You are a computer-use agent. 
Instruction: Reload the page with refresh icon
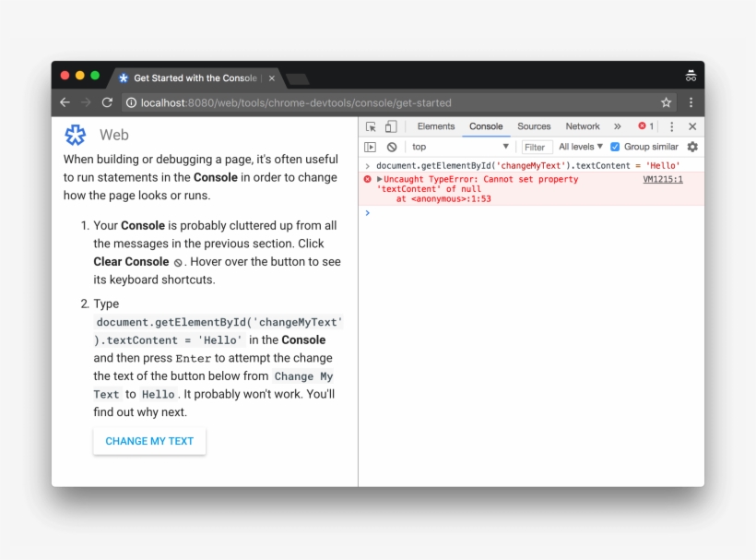coord(106,103)
